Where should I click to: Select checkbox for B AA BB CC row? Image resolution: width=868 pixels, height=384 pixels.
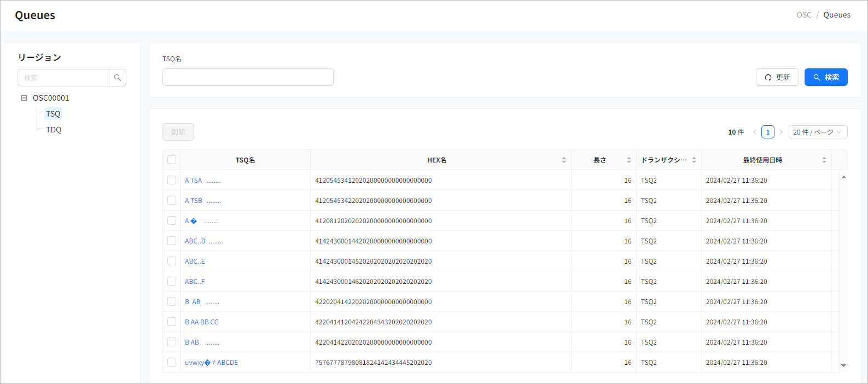(172, 322)
